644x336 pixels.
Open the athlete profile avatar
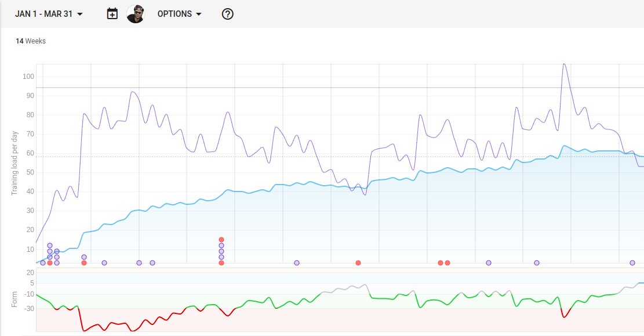[x=135, y=14]
